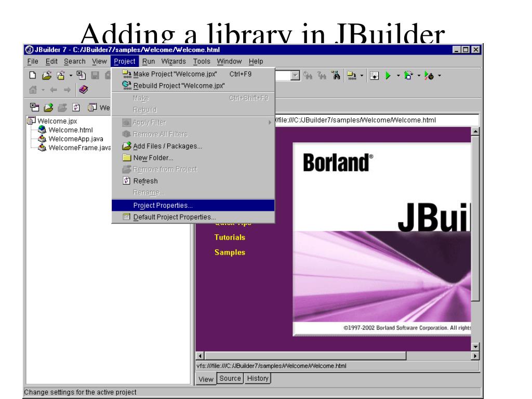Open the Reopen dropdown arrow

71,75
